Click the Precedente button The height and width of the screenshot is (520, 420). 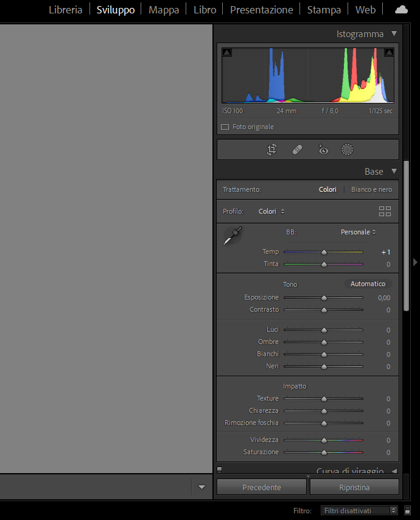point(262,487)
